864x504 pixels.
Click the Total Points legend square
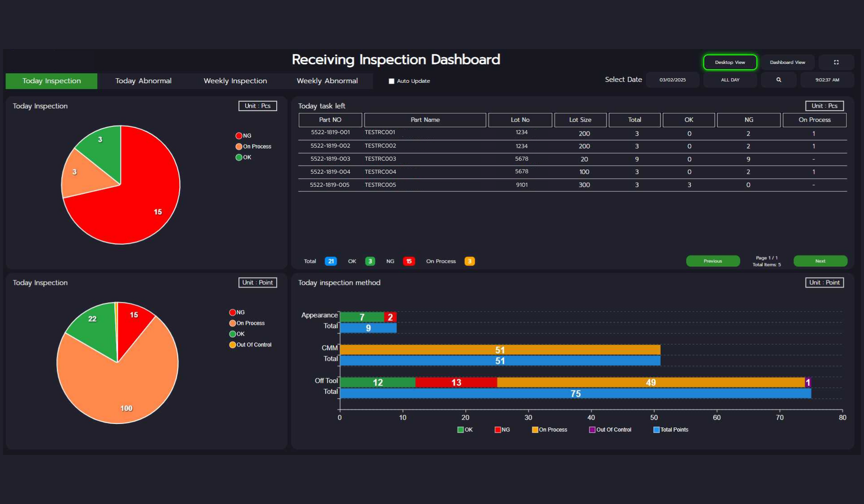[656, 430]
